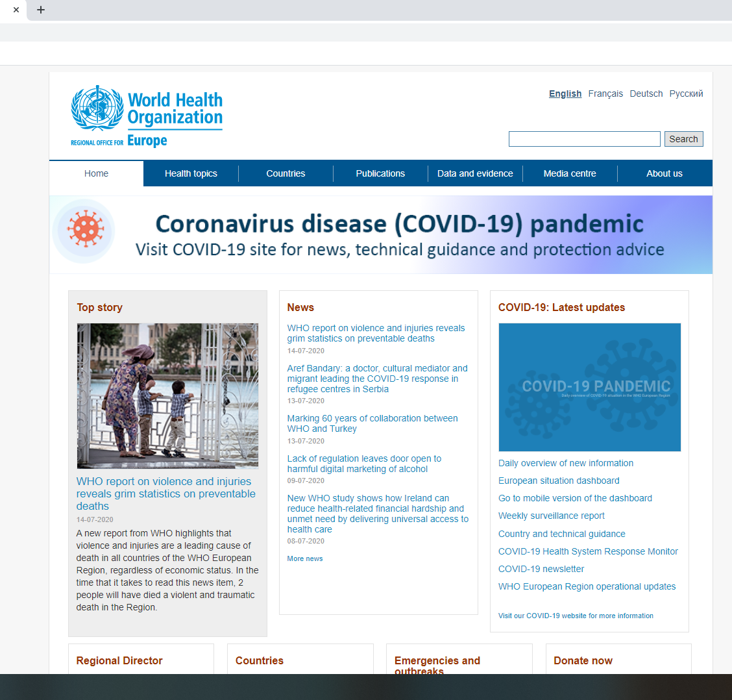732x700 pixels.
Task: Open the Publications menu
Action: click(x=380, y=173)
